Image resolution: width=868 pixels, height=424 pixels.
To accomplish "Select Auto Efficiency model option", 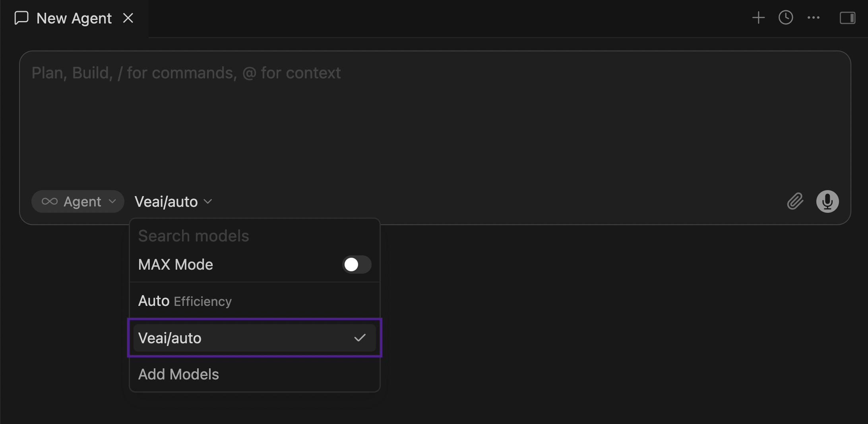I will pos(255,301).
